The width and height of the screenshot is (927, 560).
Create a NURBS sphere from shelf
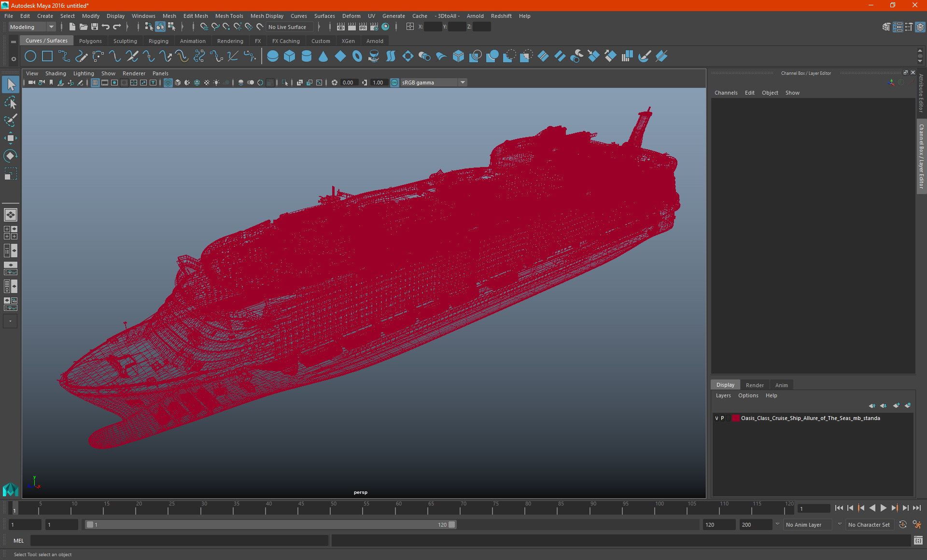click(x=273, y=56)
